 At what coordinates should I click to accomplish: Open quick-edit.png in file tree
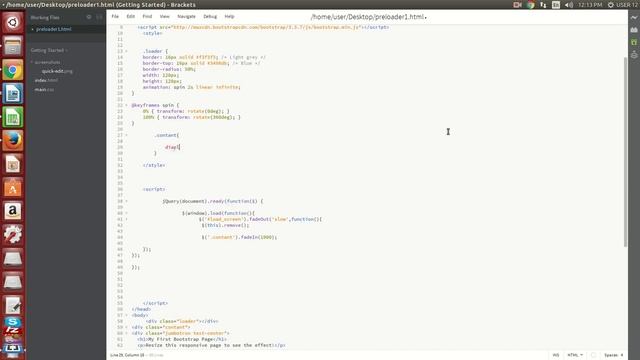tap(57, 71)
